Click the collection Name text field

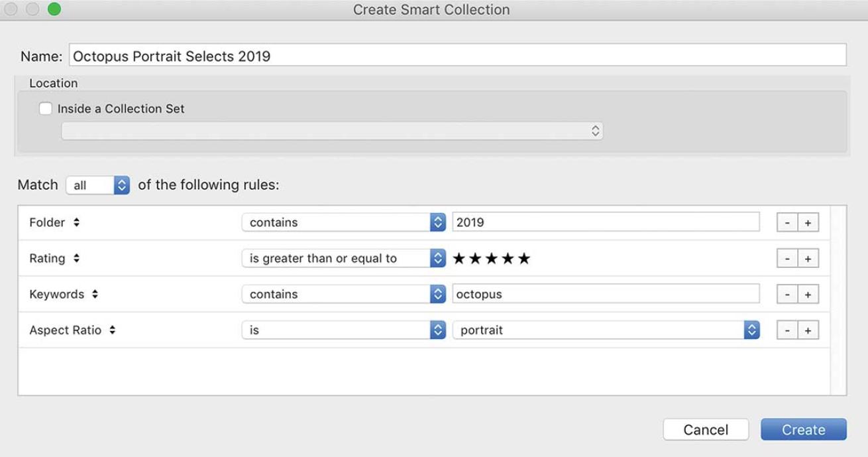457,56
